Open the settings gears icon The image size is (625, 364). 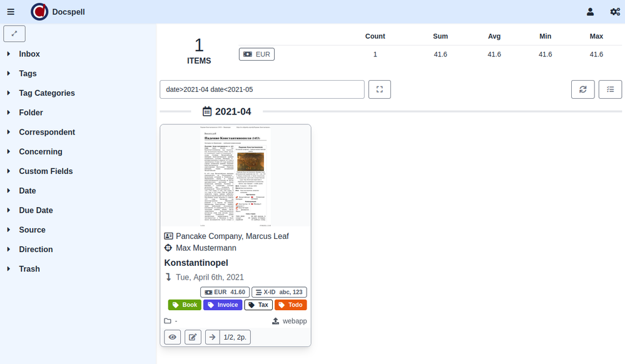[615, 12]
